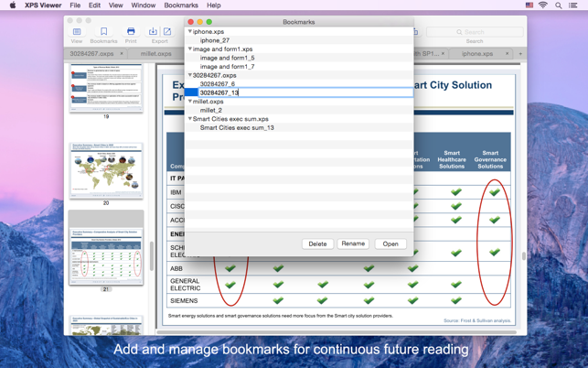Collapse the millet.oxps bookmark group
588x368 pixels.
[189, 102]
